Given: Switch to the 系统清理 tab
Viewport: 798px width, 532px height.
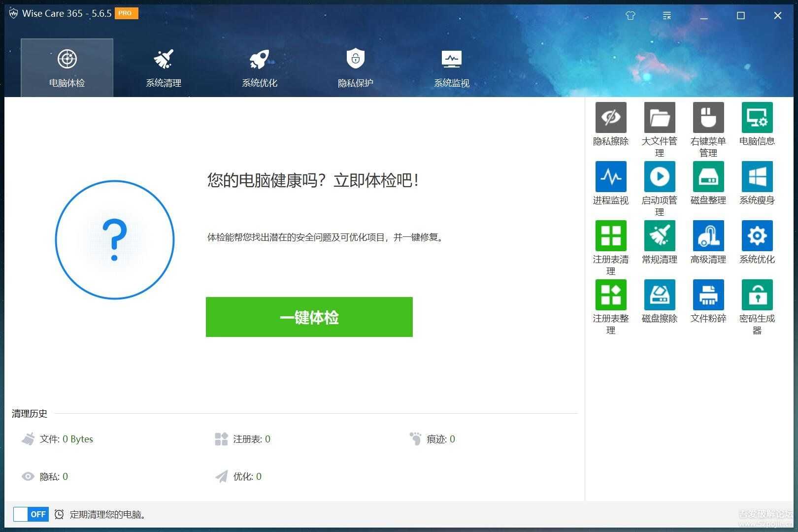Looking at the screenshot, I should pyautogui.click(x=164, y=68).
